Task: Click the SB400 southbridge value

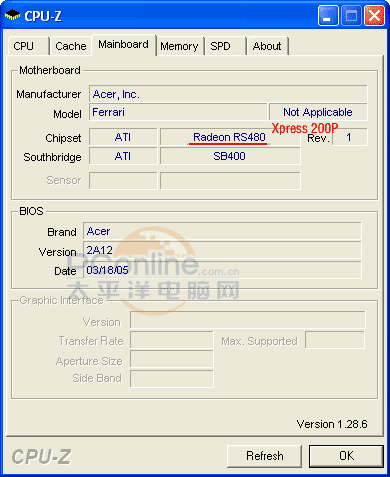Action: coord(230,156)
